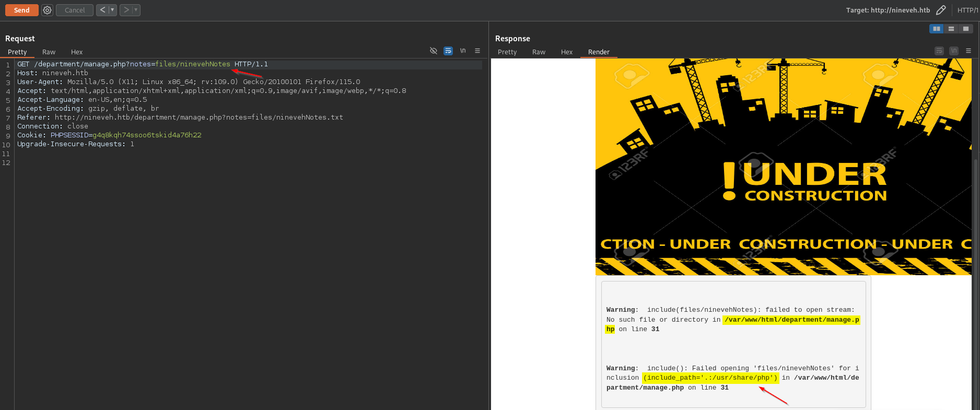This screenshot has width=980, height=410.
Task: Click the request line in the editor
Action: [x=142, y=64]
